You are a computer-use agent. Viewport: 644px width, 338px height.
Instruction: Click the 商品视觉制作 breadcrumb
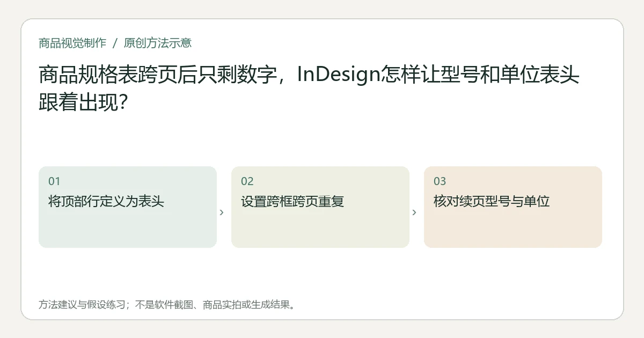pyautogui.click(x=72, y=43)
